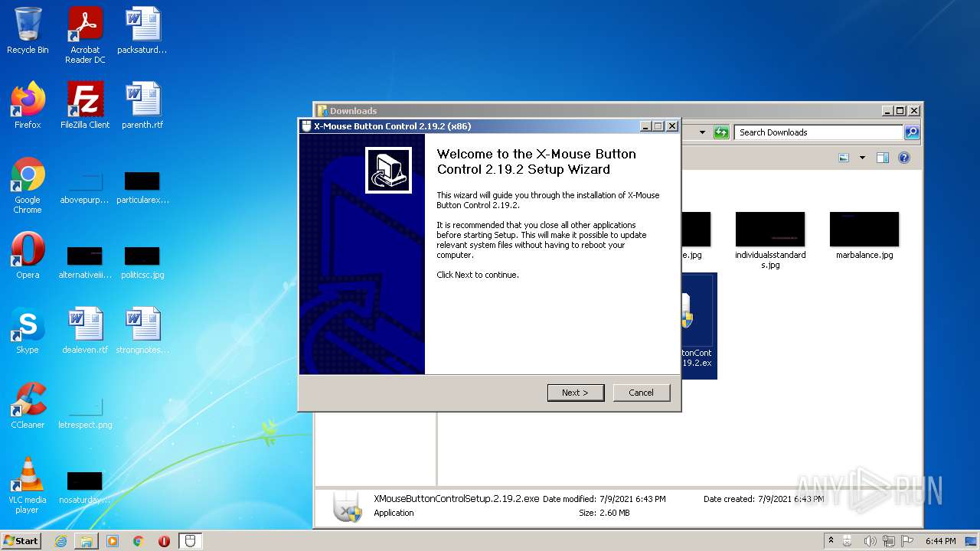The height and width of the screenshot is (551, 980).
Task: Open the network status tray icon
Action: point(889,541)
